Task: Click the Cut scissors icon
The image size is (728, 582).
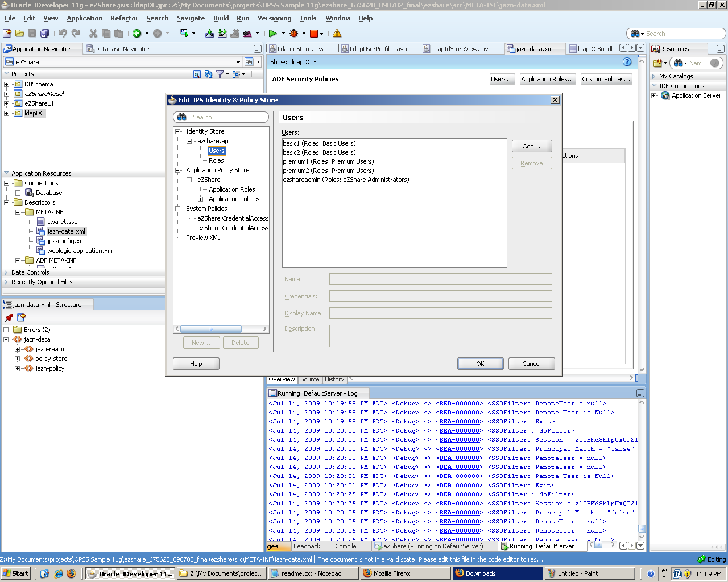Action: point(93,34)
